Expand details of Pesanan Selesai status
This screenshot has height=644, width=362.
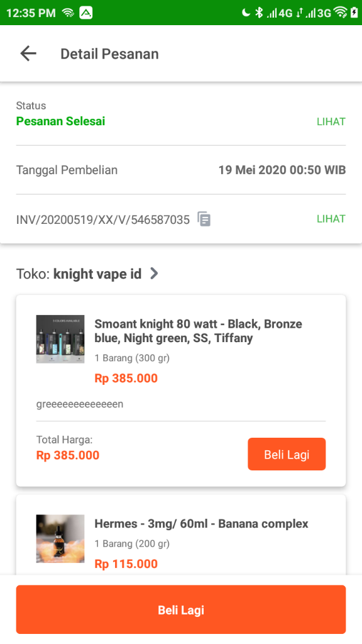[x=60, y=121]
